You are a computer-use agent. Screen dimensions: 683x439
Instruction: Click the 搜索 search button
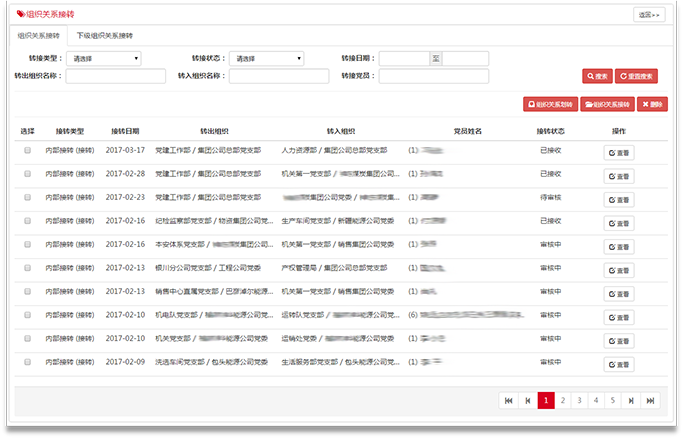click(597, 76)
